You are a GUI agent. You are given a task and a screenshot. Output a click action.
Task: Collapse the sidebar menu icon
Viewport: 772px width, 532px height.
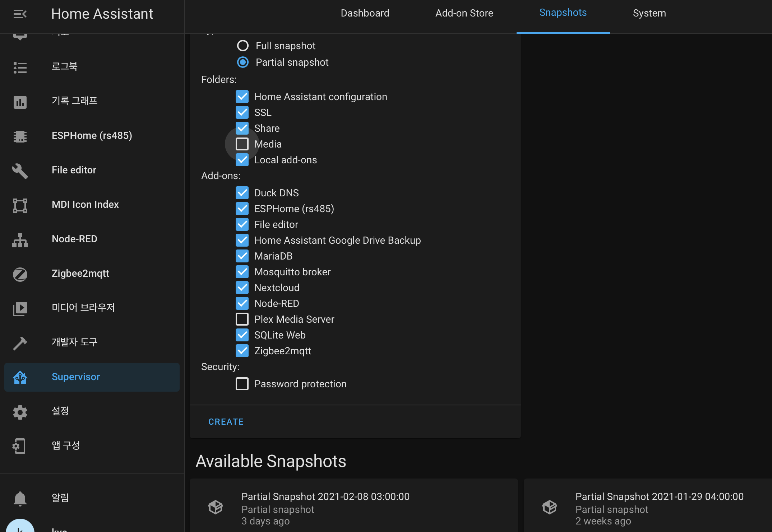[20, 14]
